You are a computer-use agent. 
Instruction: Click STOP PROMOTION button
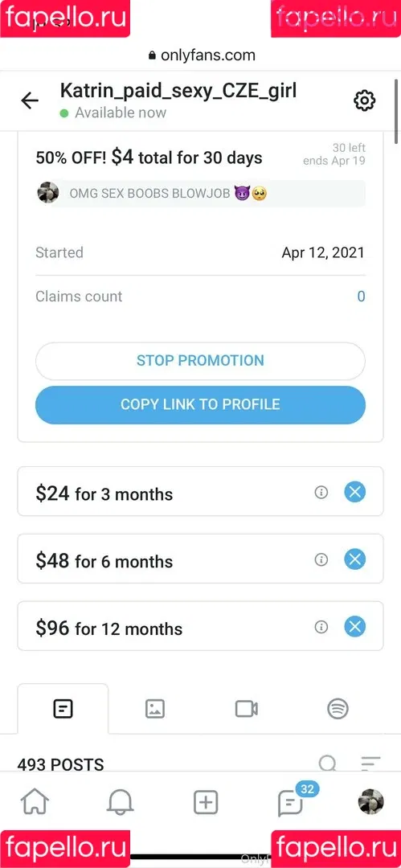pos(201,360)
